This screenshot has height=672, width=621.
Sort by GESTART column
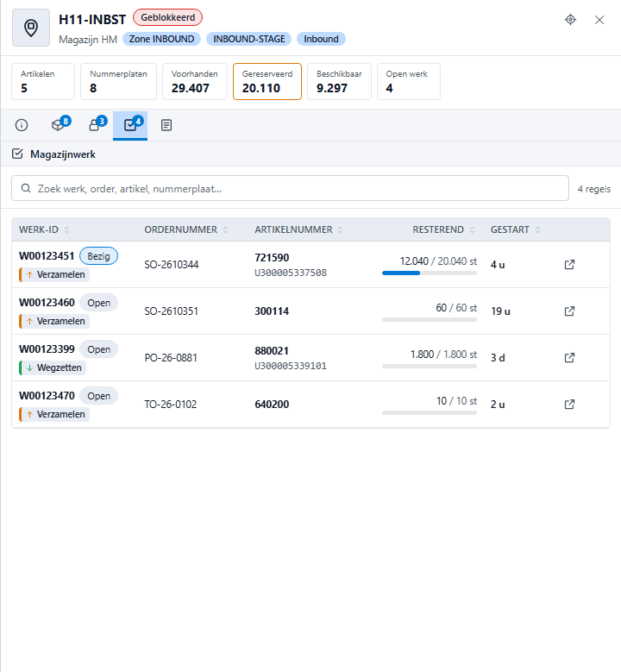point(515,229)
